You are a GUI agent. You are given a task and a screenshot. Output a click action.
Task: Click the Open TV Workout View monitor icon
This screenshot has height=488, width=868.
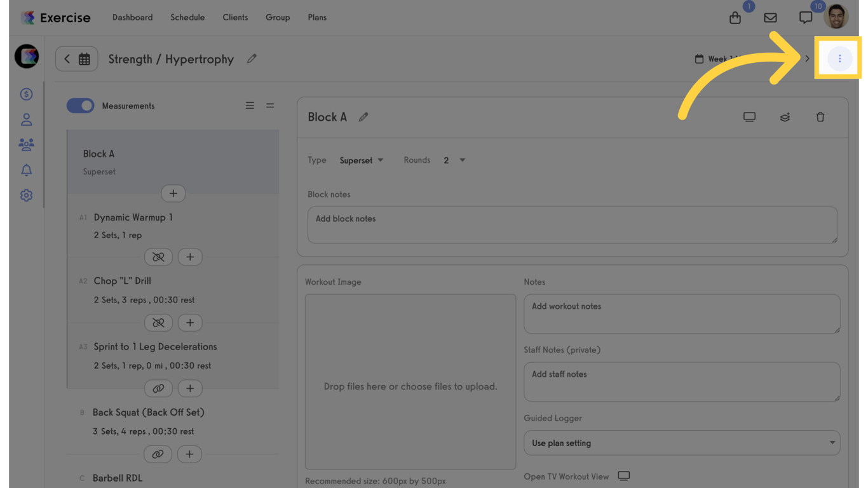624,476
